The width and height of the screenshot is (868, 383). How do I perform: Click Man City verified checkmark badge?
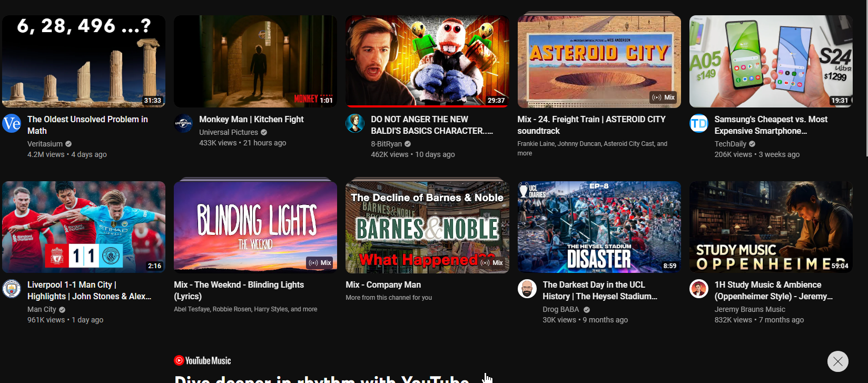[62, 309]
